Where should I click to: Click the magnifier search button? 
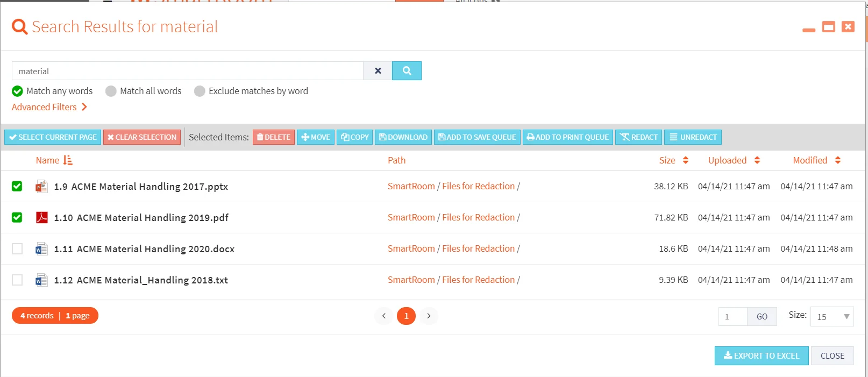pos(407,71)
